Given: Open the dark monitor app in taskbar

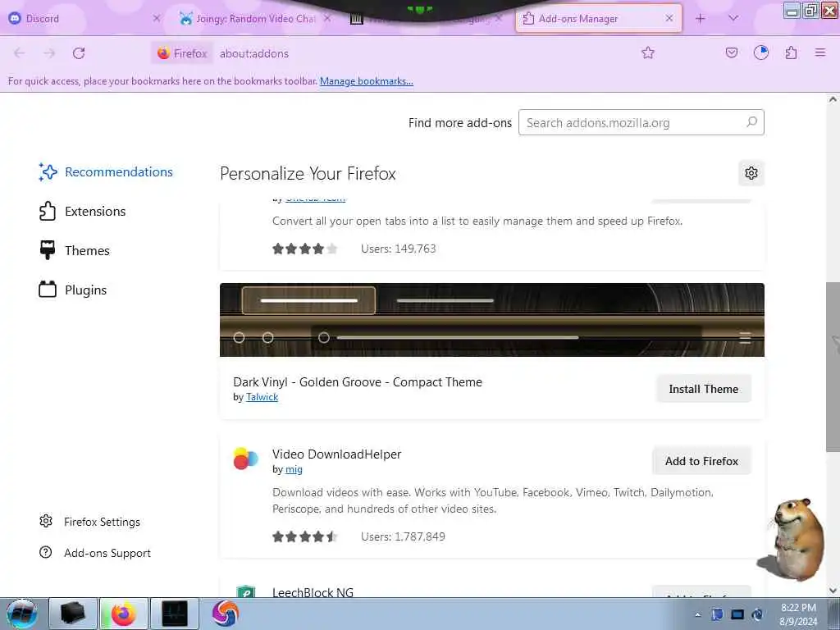Looking at the screenshot, I should coord(175,614).
